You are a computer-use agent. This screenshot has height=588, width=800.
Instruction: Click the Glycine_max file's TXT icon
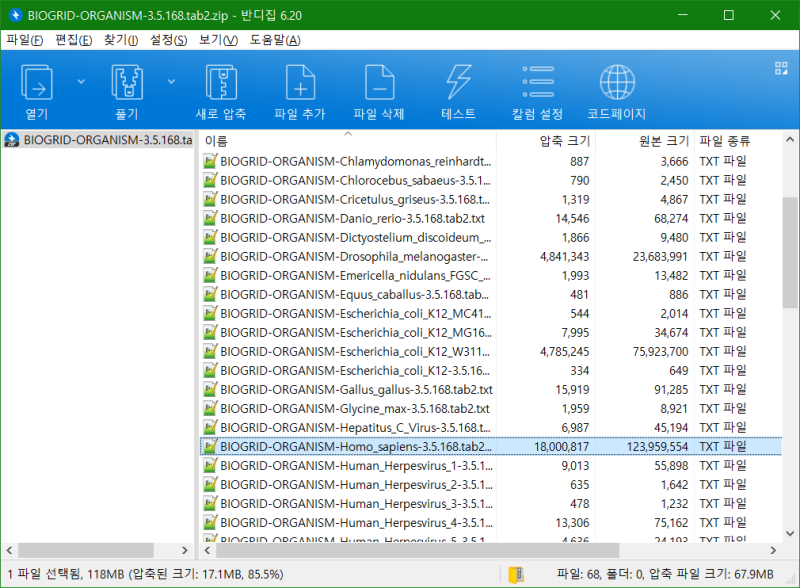click(210, 408)
